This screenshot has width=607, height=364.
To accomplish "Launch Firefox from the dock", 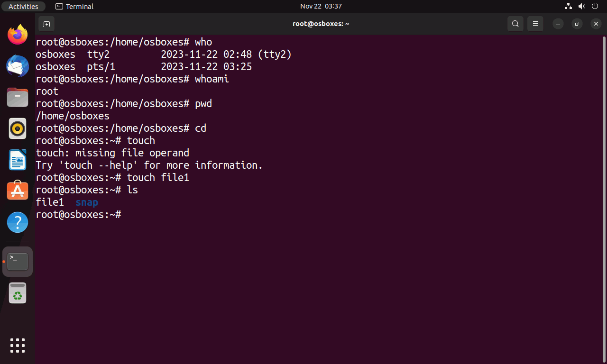I will click(x=18, y=35).
